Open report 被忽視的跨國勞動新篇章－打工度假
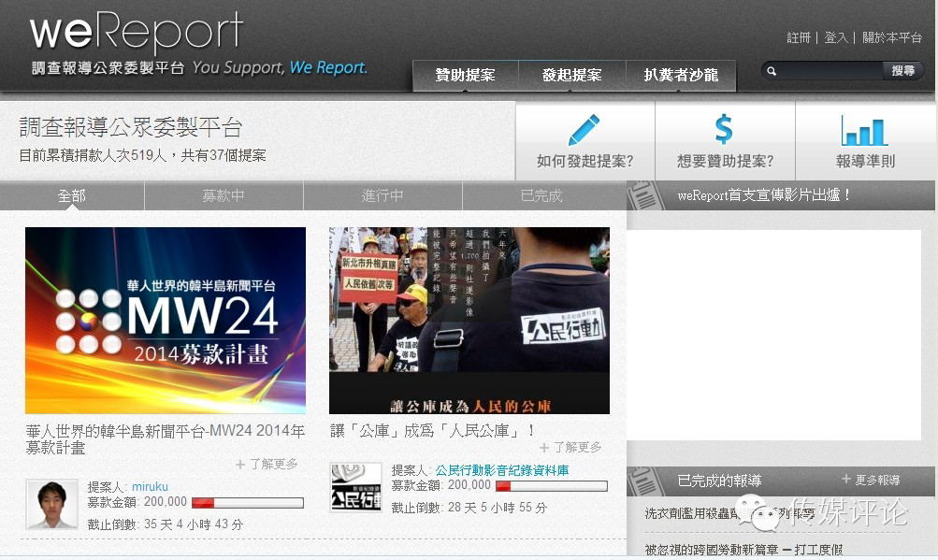Image resolution: width=938 pixels, height=560 pixels. (743, 549)
